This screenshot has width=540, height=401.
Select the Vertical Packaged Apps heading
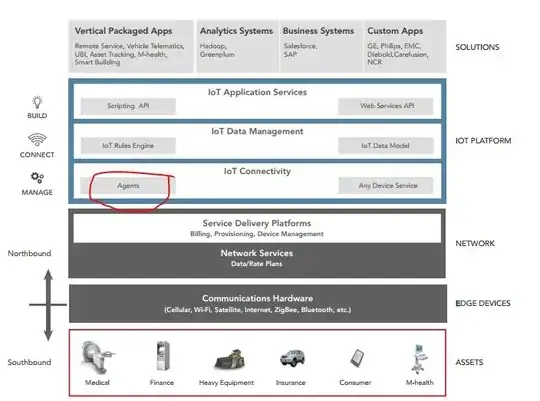pos(123,31)
